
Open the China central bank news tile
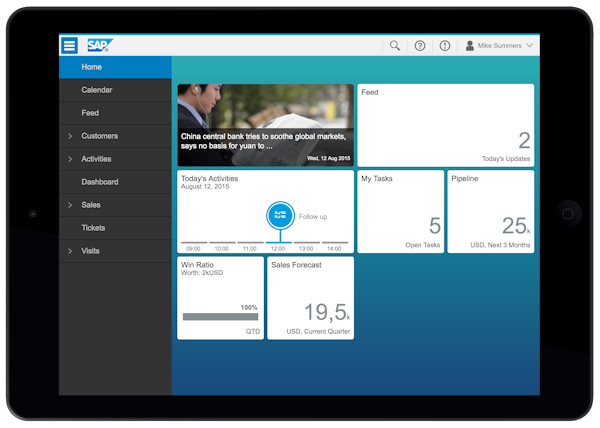265,125
